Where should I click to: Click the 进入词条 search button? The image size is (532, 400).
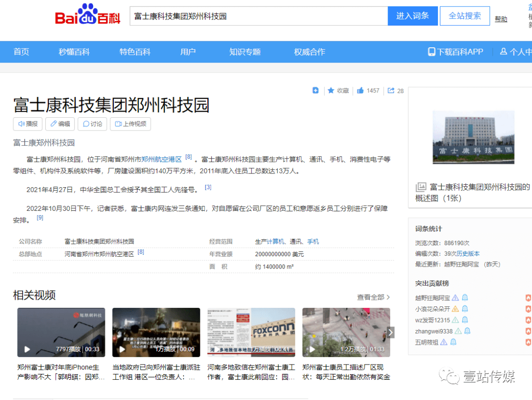click(x=412, y=16)
